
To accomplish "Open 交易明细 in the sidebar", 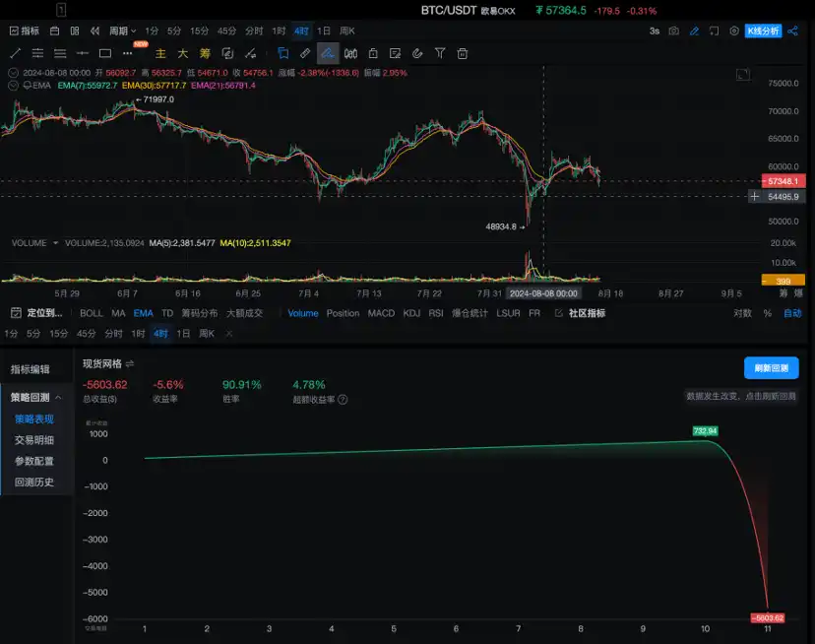I will [34, 440].
